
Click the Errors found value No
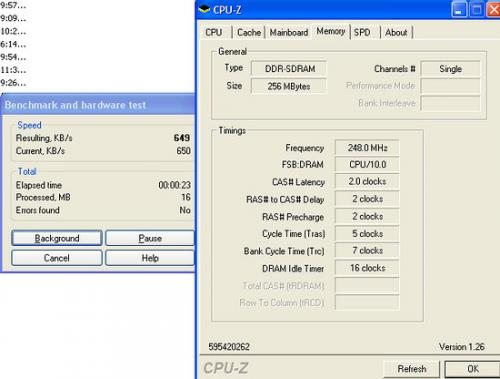click(185, 210)
